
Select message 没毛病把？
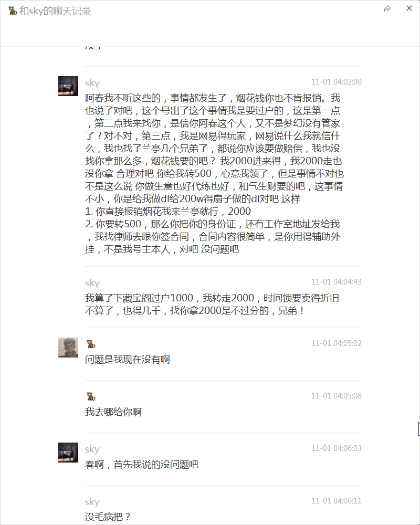click(108, 517)
